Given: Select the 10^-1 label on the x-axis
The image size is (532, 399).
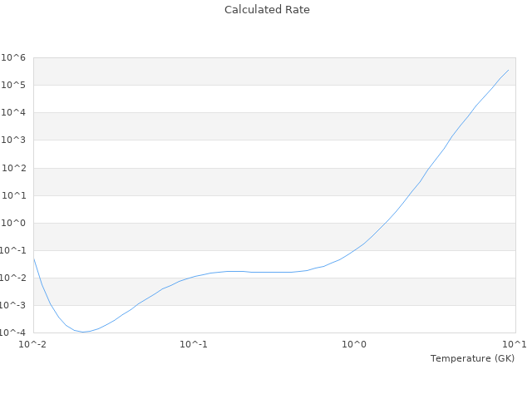Looking at the screenshot, I should pyautogui.click(x=194, y=344).
